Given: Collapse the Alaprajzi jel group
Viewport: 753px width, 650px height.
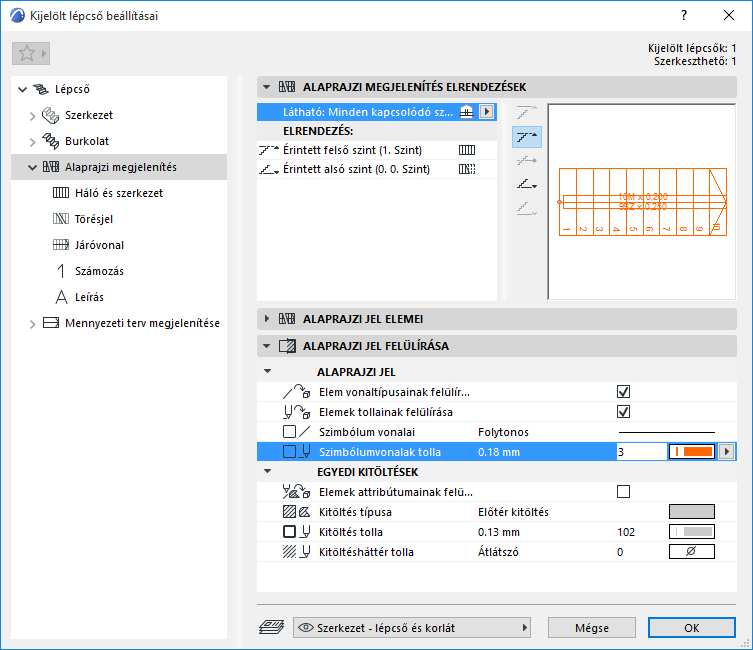Looking at the screenshot, I should [267, 371].
